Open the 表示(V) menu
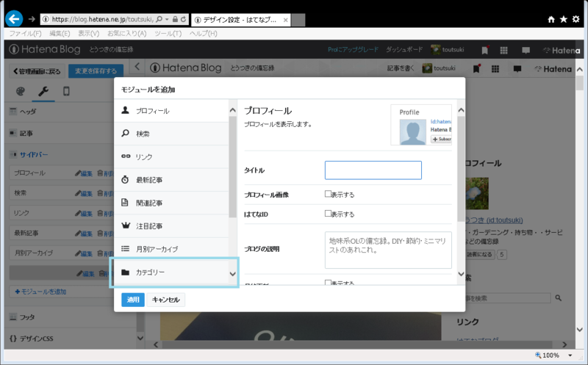Image resolution: width=588 pixels, height=365 pixels. [x=89, y=33]
